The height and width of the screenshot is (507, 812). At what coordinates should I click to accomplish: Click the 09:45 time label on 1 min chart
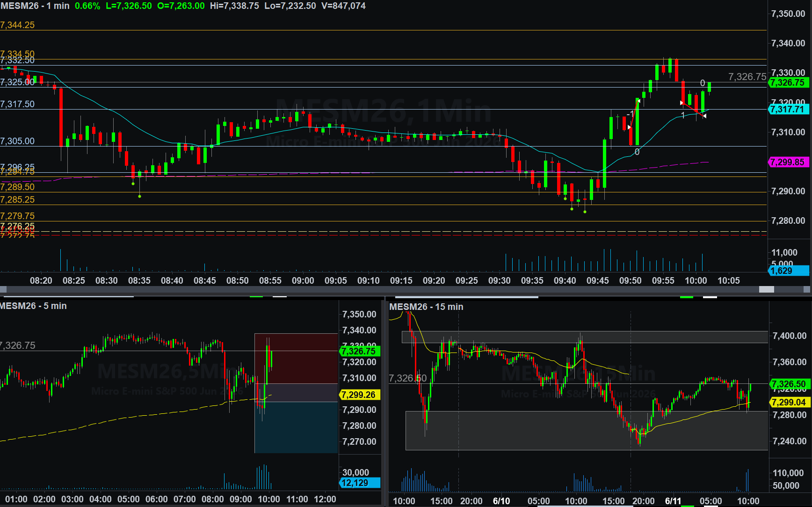tap(598, 281)
